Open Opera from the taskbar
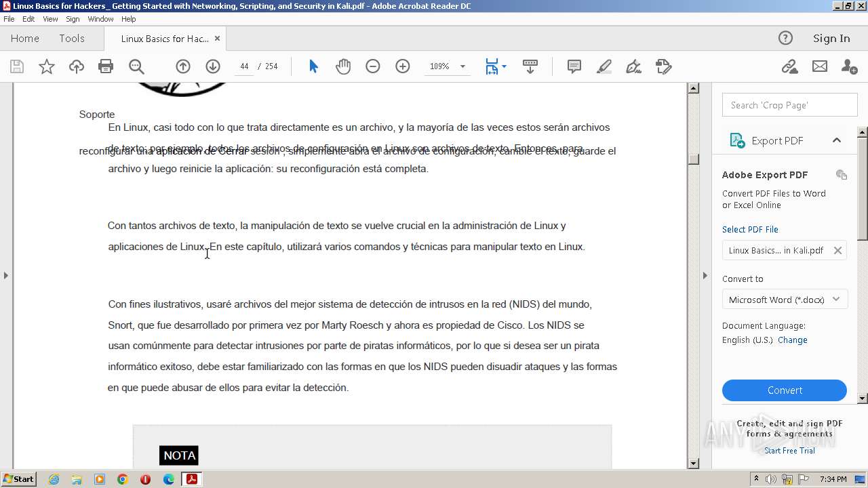The image size is (868, 488). point(145,479)
